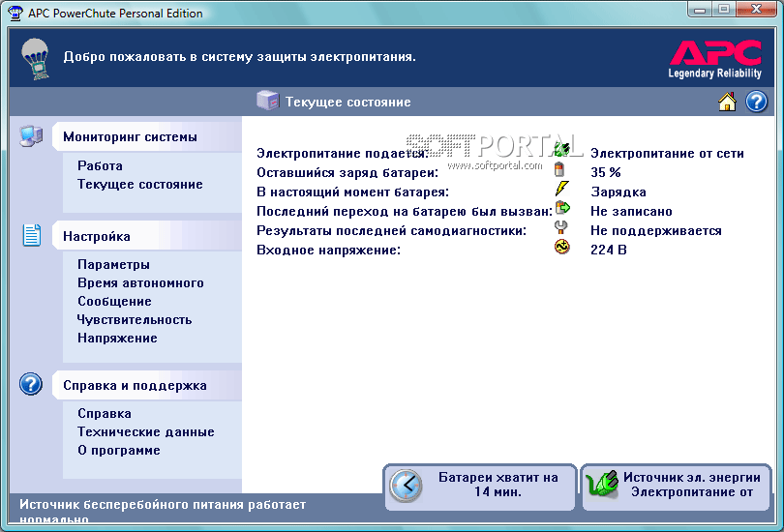Open help via blue question mark icon
The width and height of the screenshot is (784, 532).
coord(757,102)
